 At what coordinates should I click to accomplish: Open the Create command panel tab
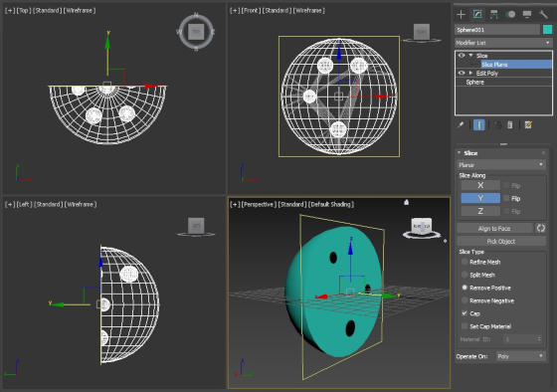[461, 14]
